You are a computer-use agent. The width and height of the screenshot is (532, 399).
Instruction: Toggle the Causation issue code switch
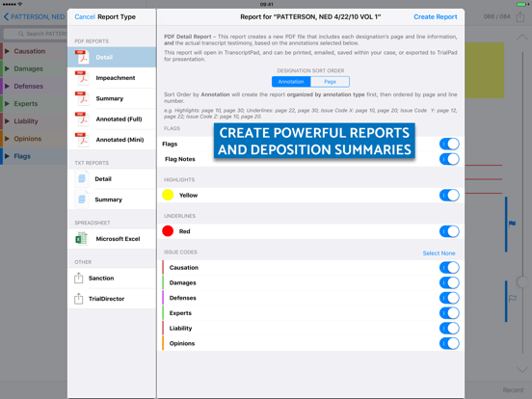(x=449, y=267)
